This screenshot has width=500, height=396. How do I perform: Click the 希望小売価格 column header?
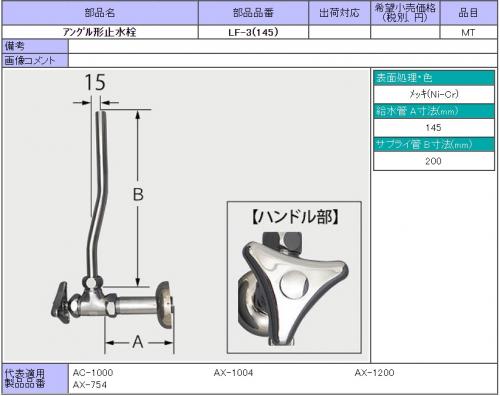pyautogui.click(x=405, y=13)
